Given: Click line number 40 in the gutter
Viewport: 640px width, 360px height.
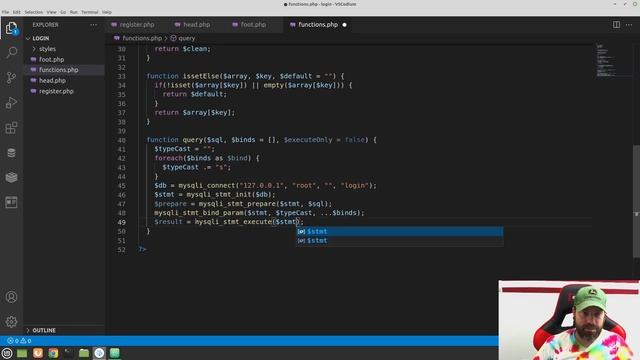Looking at the screenshot, I should tap(121, 140).
